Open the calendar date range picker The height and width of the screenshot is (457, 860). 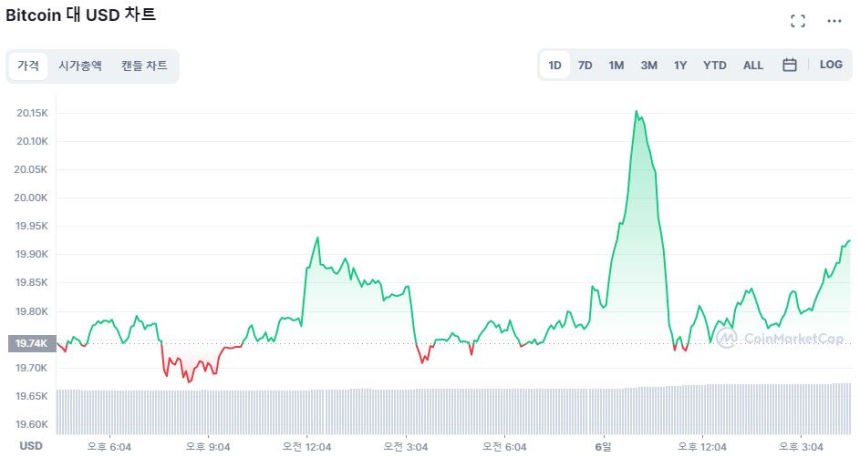click(789, 65)
